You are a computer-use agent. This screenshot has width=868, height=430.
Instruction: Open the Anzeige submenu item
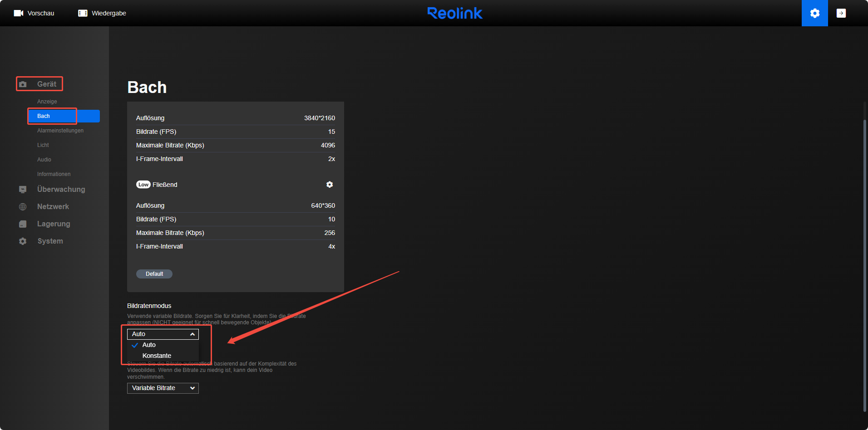tap(47, 102)
